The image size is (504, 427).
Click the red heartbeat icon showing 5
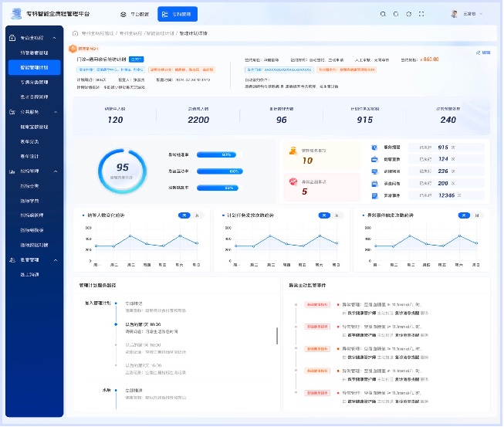(293, 182)
